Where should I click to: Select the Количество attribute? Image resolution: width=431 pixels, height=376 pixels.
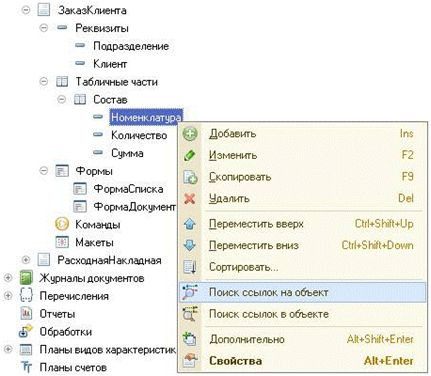click(139, 135)
